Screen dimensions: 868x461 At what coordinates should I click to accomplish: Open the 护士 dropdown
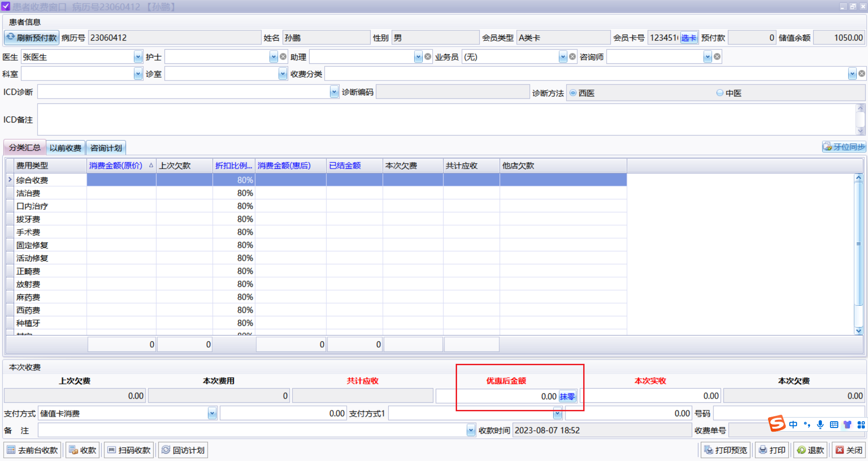tap(274, 57)
